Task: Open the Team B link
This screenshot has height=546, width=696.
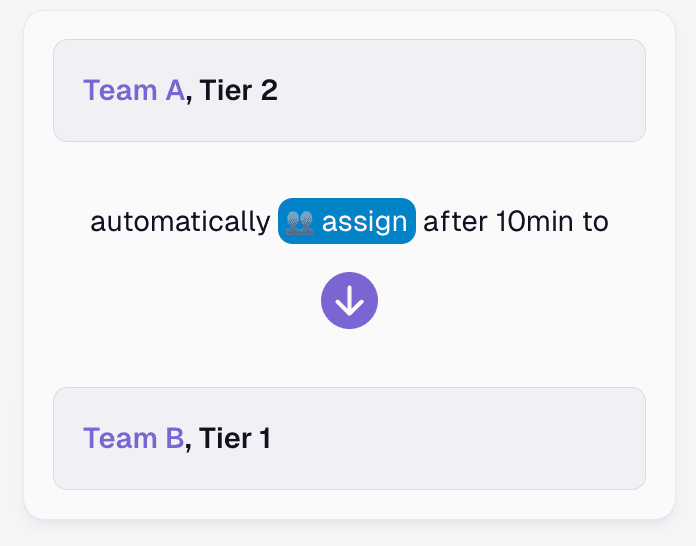Action: click(134, 438)
